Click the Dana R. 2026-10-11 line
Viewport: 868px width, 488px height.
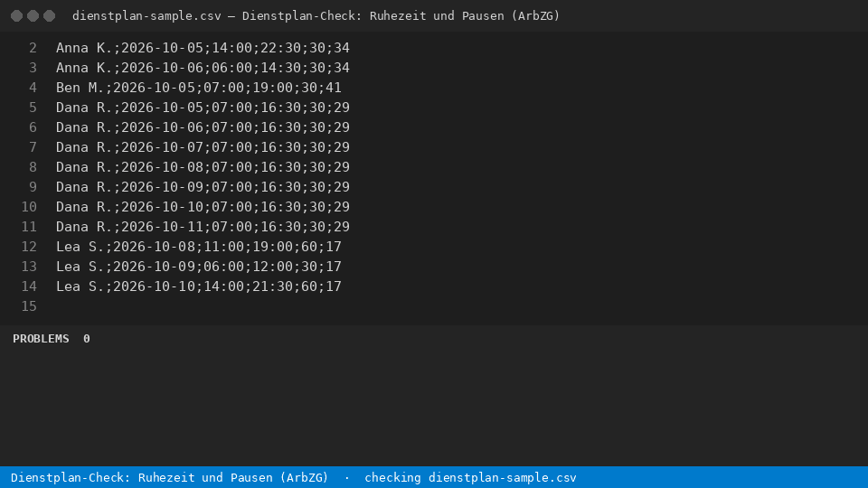coord(203,227)
